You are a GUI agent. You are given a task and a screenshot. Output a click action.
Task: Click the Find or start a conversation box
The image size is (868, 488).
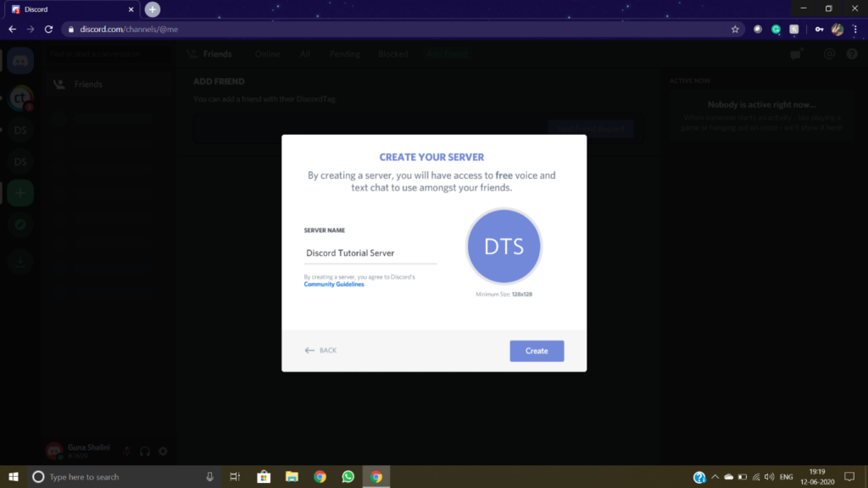pyautogui.click(x=108, y=53)
